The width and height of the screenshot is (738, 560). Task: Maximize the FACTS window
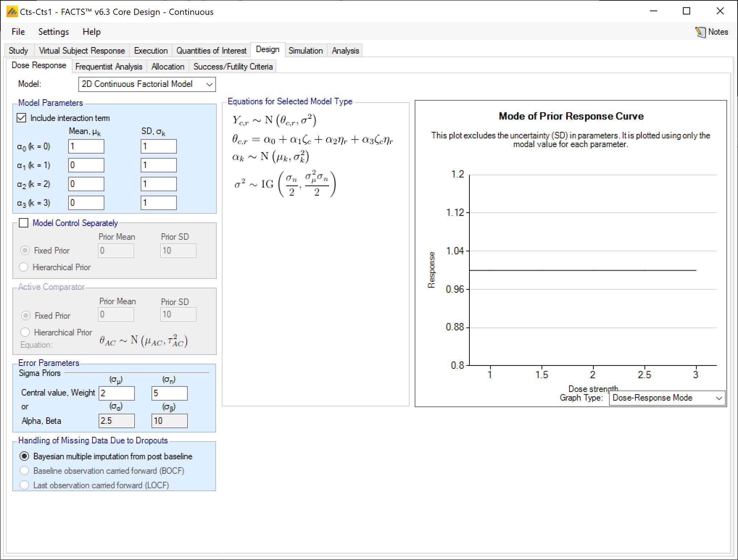click(x=686, y=11)
